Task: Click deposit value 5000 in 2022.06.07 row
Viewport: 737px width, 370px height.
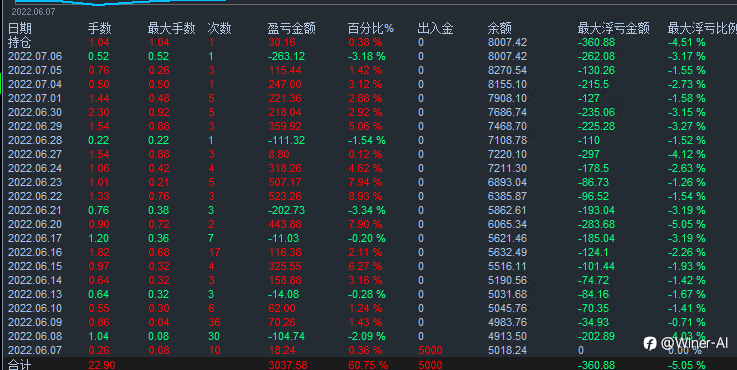Action: [x=430, y=350]
